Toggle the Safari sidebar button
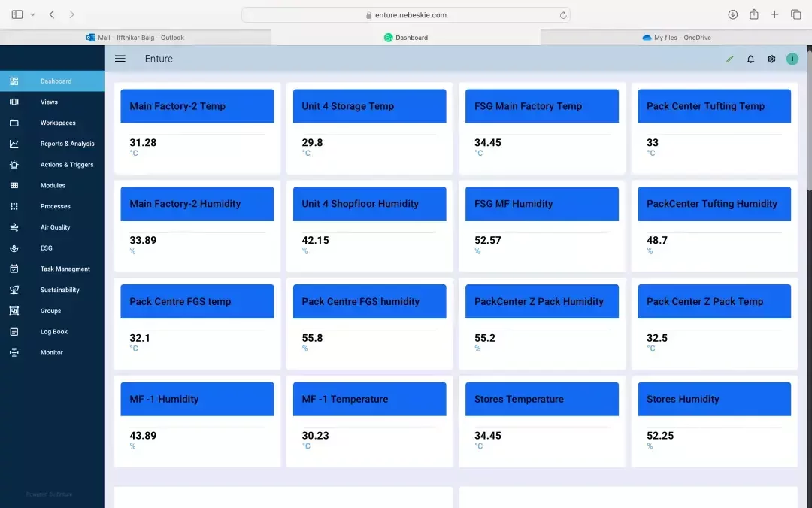The image size is (812, 508). tap(17, 14)
